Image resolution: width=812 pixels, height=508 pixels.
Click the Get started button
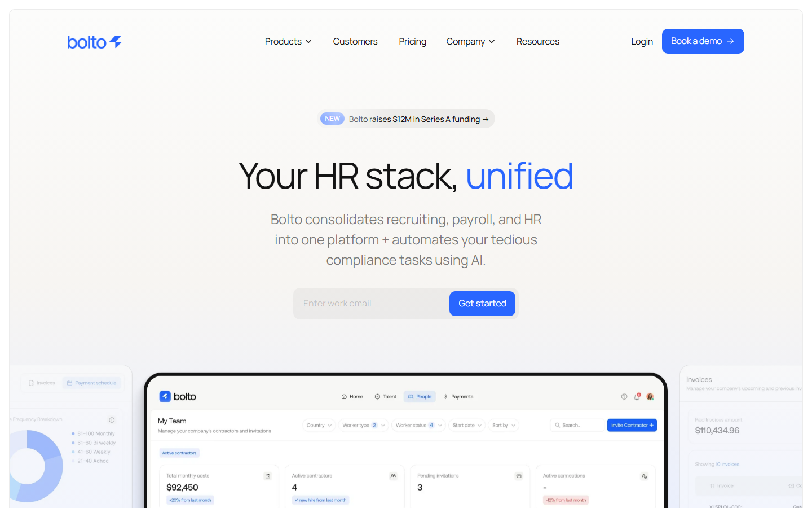point(482,304)
